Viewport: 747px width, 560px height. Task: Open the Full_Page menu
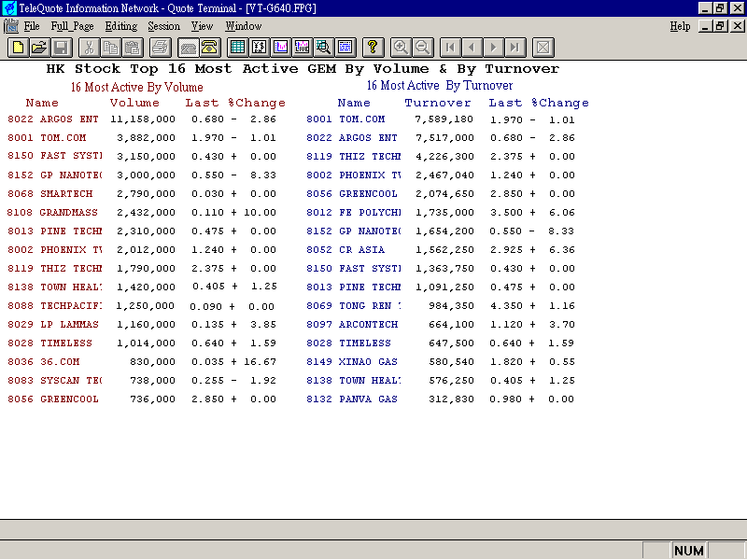click(73, 26)
